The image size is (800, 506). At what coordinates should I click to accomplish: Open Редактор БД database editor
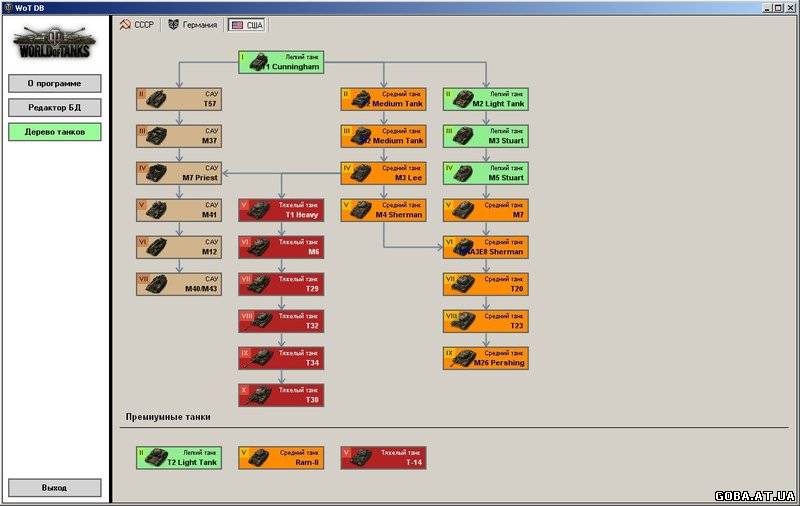55,108
